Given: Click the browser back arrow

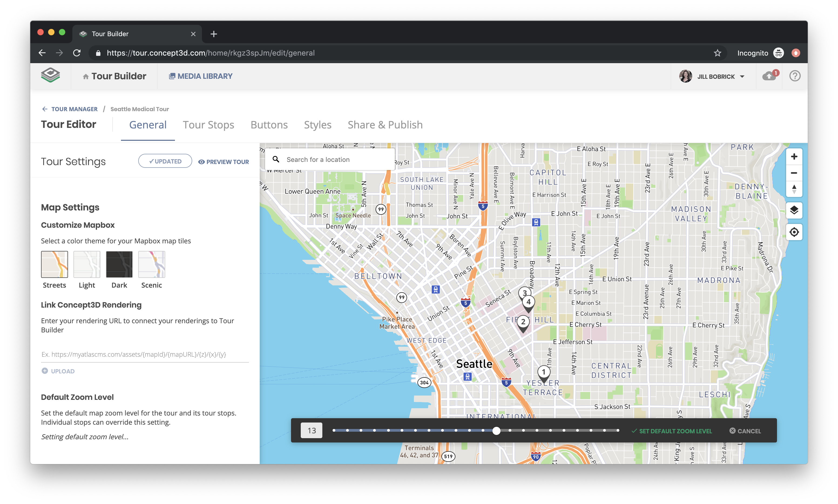Looking at the screenshot, I should tap(42, 53).
